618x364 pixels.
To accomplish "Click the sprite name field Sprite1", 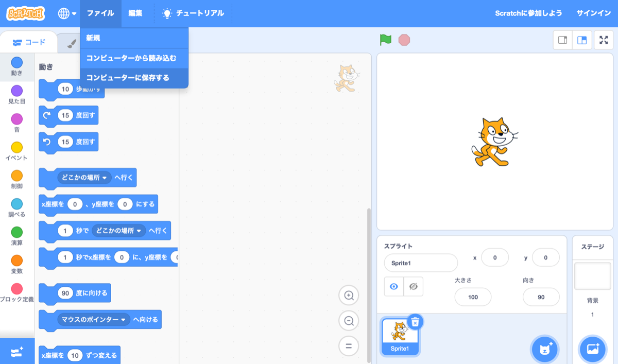I will [421, 263].
